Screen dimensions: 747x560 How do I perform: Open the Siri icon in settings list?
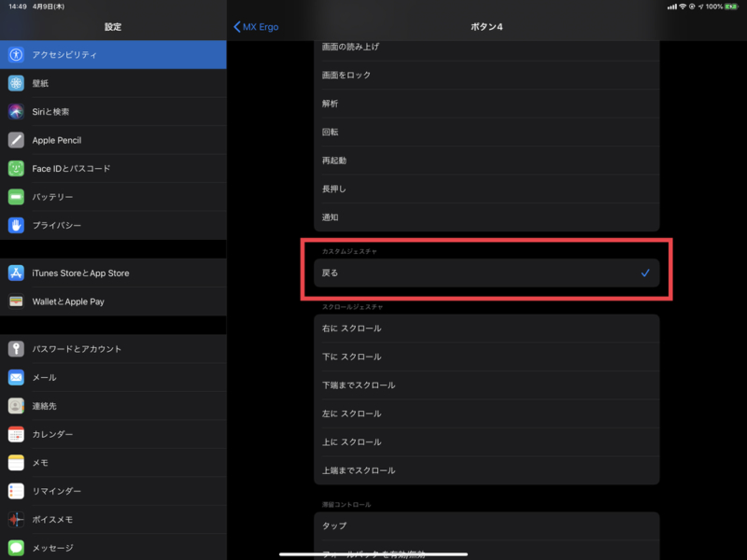coord(16,111)
